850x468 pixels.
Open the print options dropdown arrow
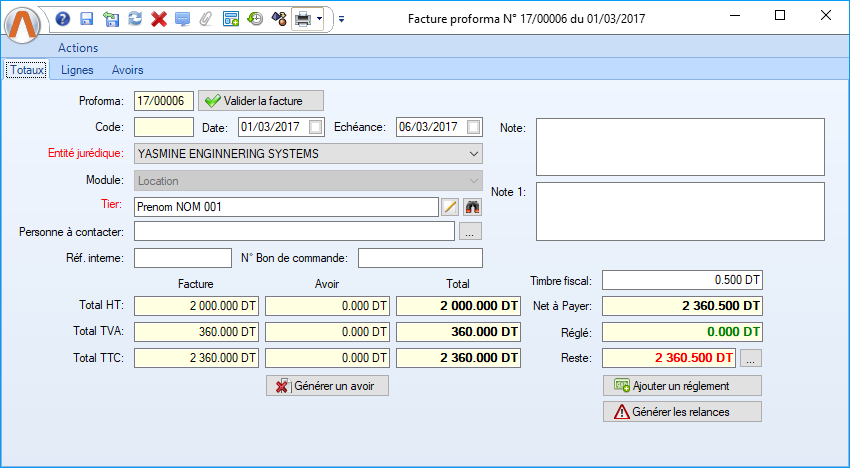point(319,19)
